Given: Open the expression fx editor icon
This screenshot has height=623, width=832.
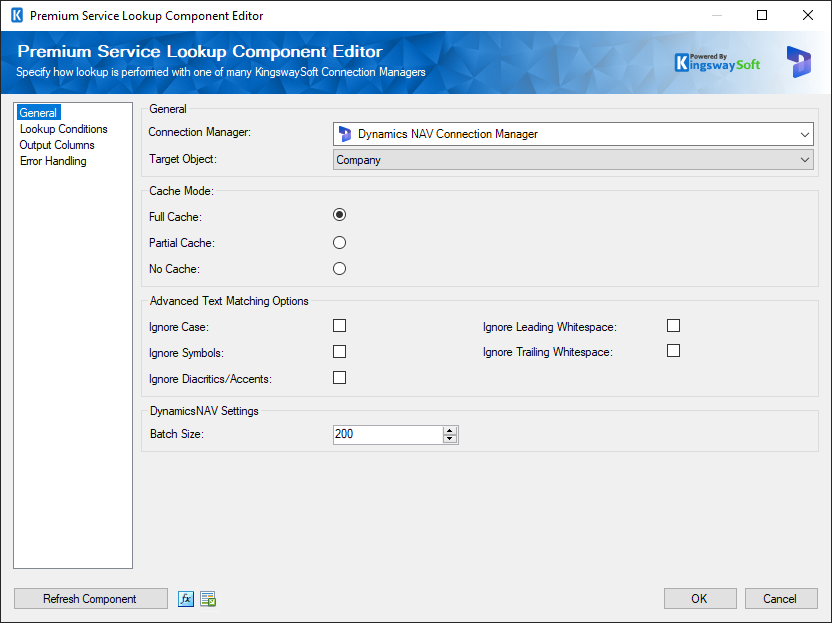Looking at the screenshot, I should click(x=186, y=599).
